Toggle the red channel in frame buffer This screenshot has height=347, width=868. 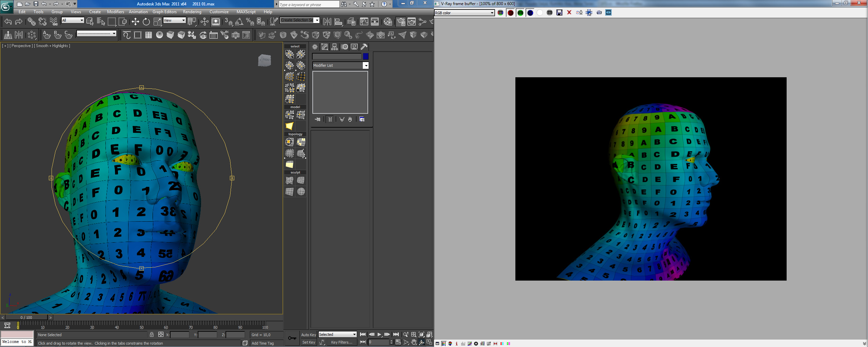click(510, 13)
